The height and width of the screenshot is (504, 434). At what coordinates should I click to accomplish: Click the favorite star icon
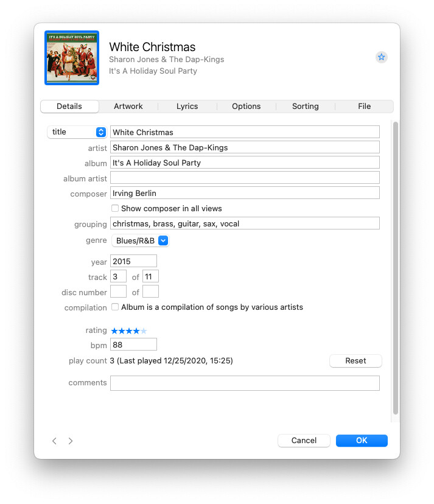pyautogui.click(x=381, y=57)
